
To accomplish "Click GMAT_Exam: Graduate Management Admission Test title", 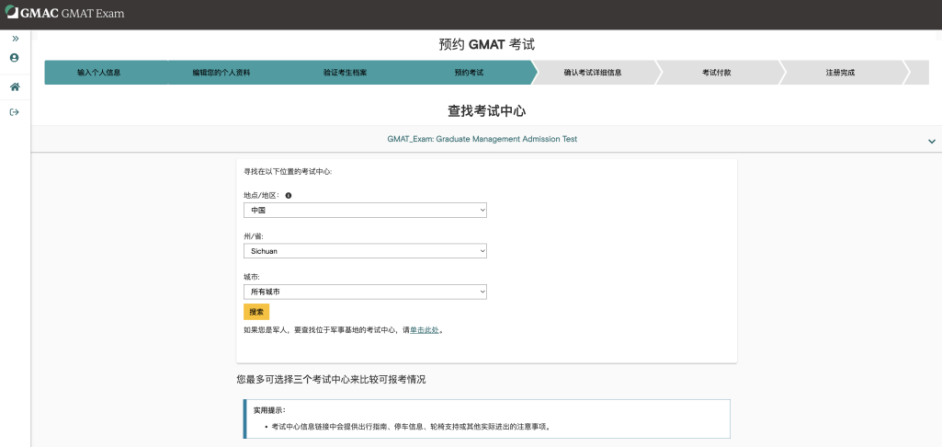I will [x=482, y=139].
